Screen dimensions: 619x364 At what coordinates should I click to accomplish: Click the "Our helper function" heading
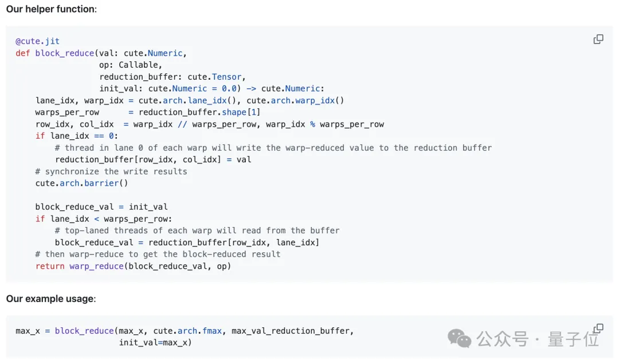pyautogui.click(x=52, y=9)
